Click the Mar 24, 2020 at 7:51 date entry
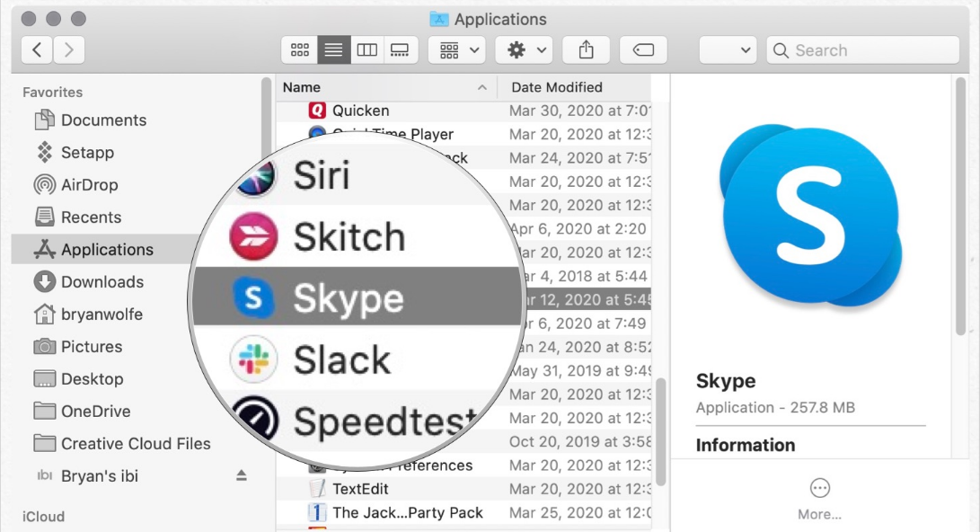Image resolution: width=980 pixels, height=532 pixels. point(580,158)
